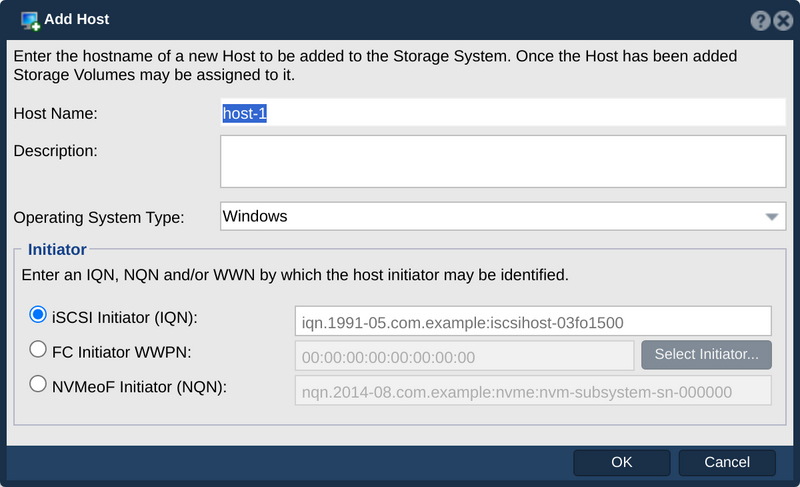Click the iSCSI IQN input field

point(533,321)
